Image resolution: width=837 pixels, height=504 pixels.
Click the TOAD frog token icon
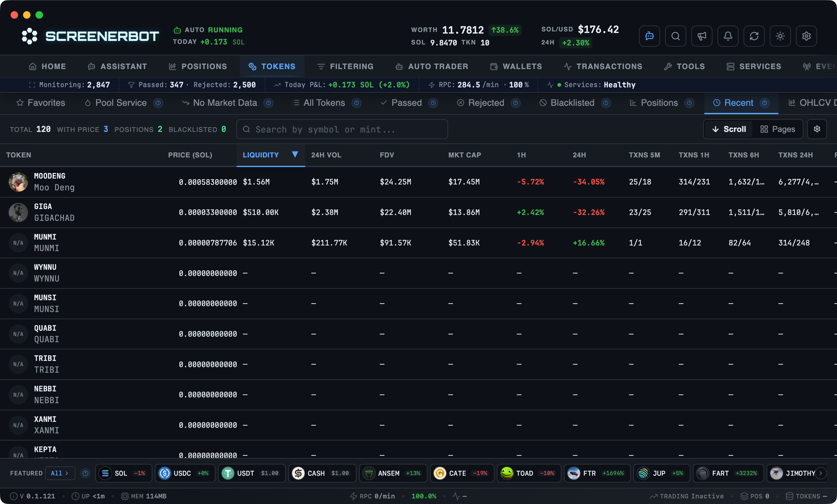pyautogui.click(x=507, y=473)
